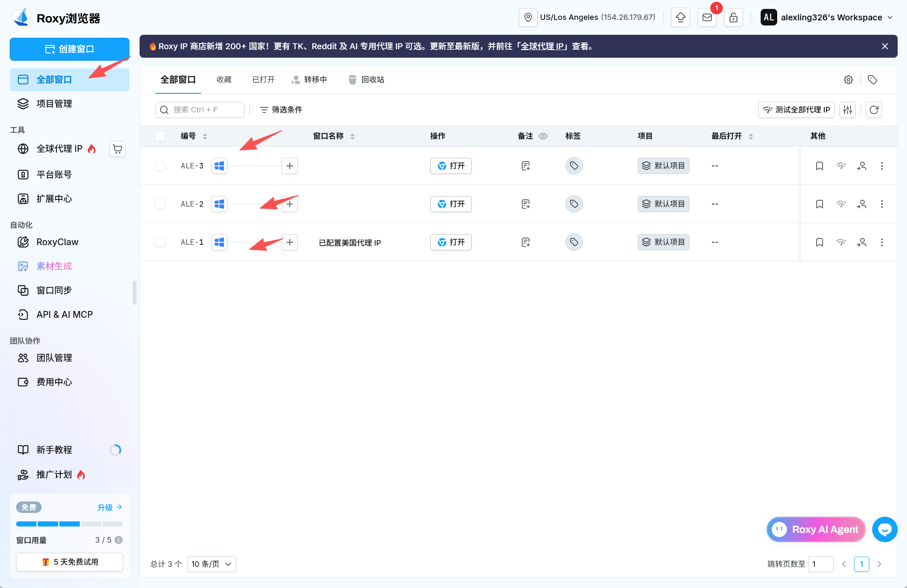Click 测试全部代理 IP button

[796, 110]
